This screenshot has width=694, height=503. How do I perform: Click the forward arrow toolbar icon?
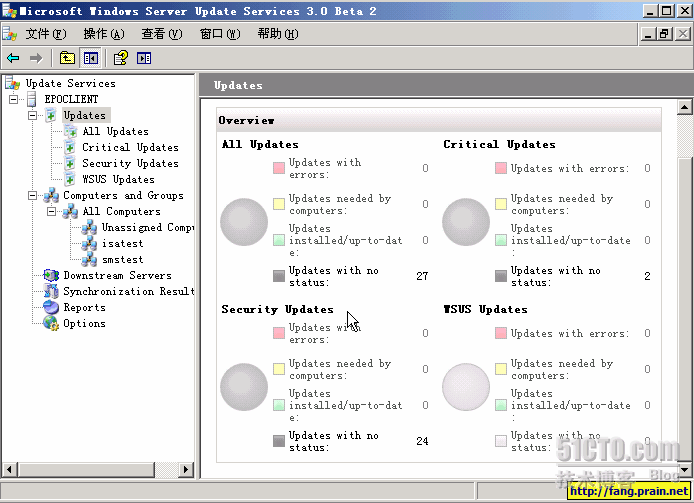pos(36,58)
